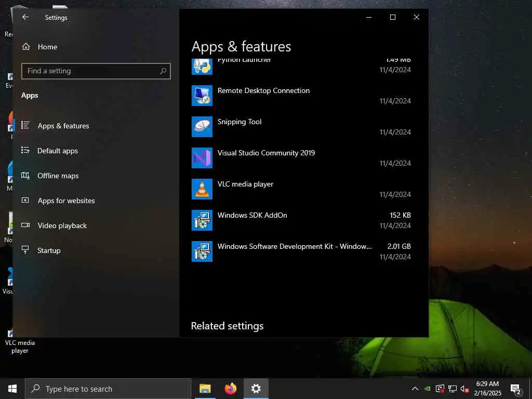Click the Default apps icon
The width and height of the screenshot is (532, 399).
pyautogui.click(x=25, y=150)
